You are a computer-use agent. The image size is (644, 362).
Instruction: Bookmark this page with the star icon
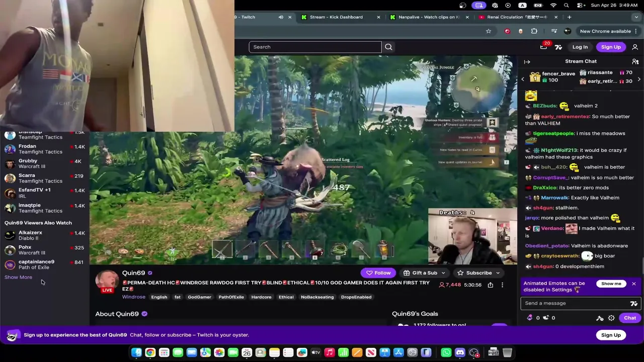[x=489, y=31]
